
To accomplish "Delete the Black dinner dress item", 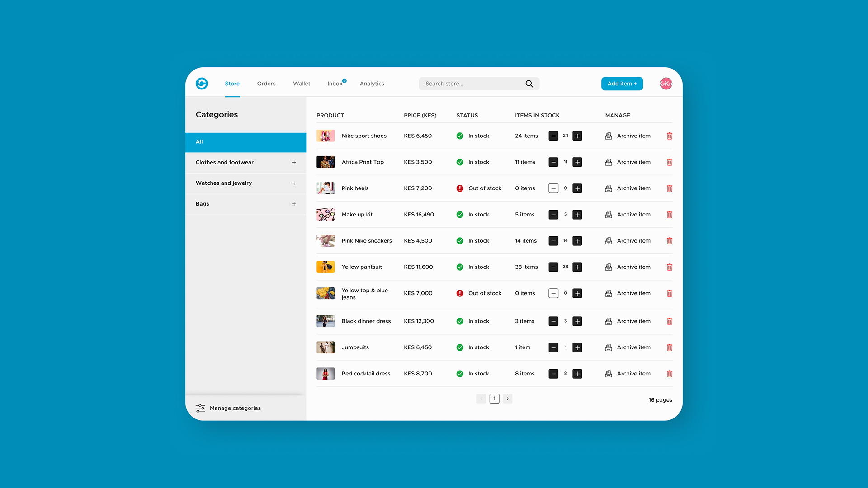I will coord(670,321).
